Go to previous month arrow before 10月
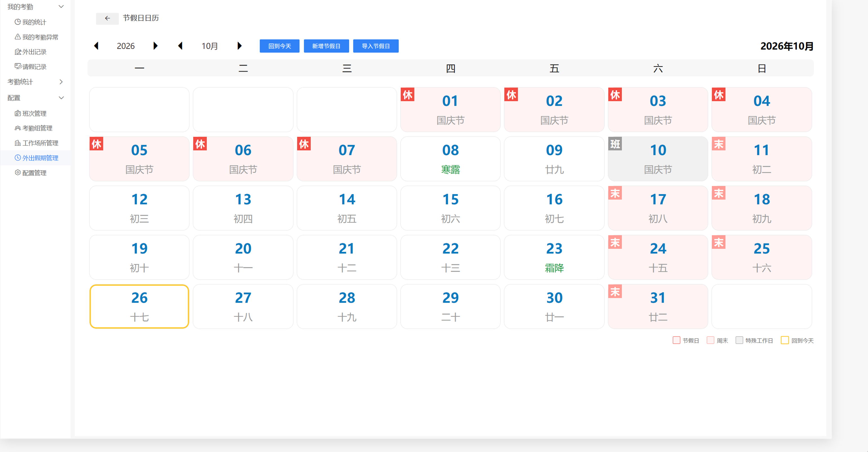Image resolution: width=868 pixels, height=452 pixels. [x=180, y=46]
